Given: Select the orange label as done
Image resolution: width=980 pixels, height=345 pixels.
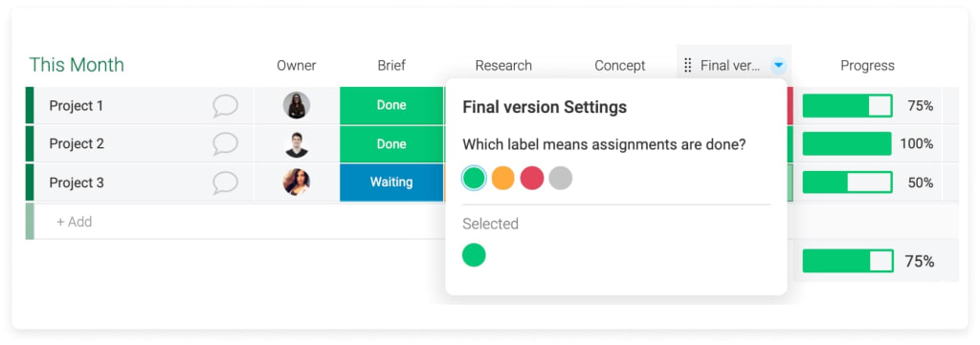Looking at the screenshot, I should click(x=503, y=179).
